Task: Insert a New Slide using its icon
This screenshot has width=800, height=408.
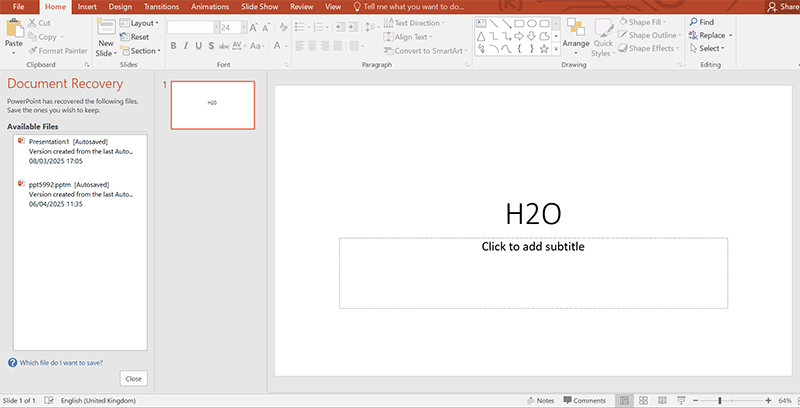Action: click(x=106, y=27)
